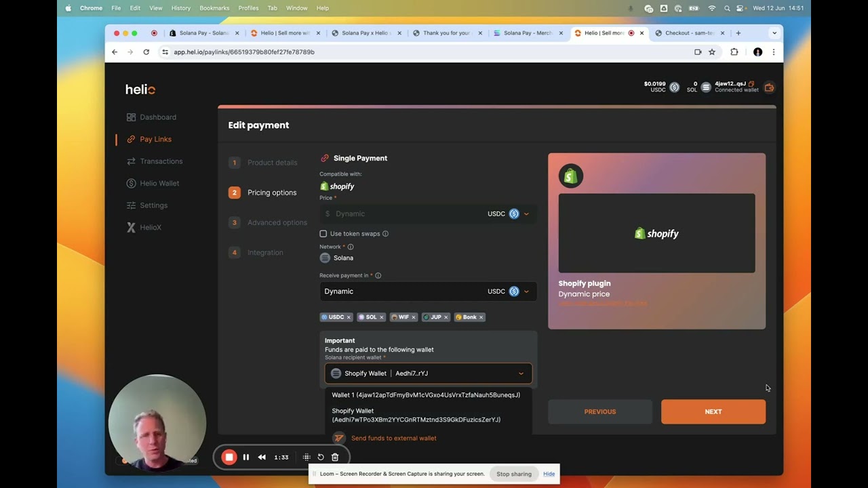Click the Dynamic price input field
This screenshot has height=488, width=868.
(x=400, y=213)
